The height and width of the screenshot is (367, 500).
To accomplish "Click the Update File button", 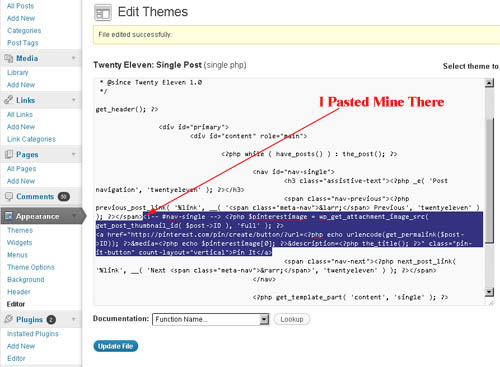I will click(x=115, y=346).
